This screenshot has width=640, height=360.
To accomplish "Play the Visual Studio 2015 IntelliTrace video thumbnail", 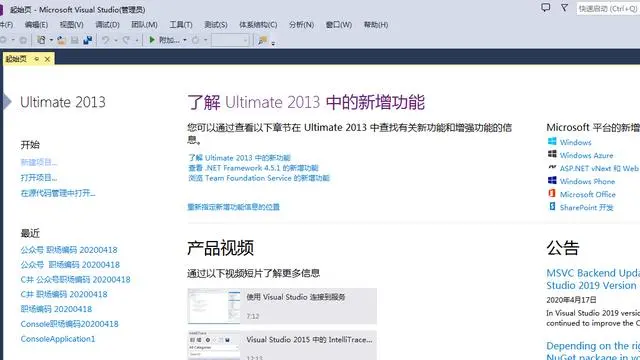I will [213, 345].
